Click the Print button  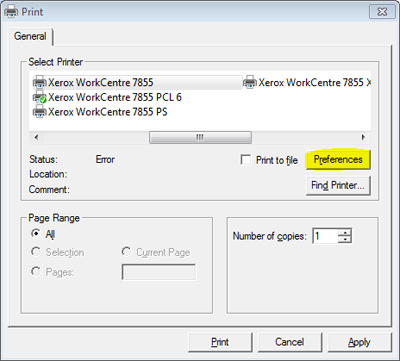220,342
